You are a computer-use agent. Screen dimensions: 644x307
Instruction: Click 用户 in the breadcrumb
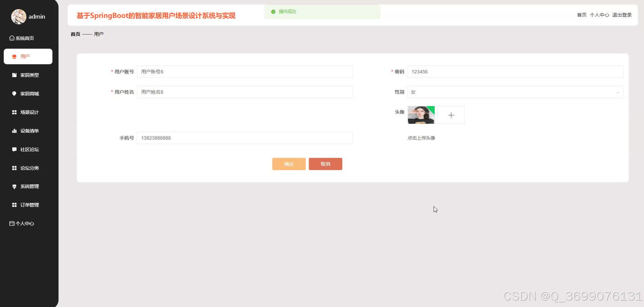pyautogui.click(x=99, y=34)
